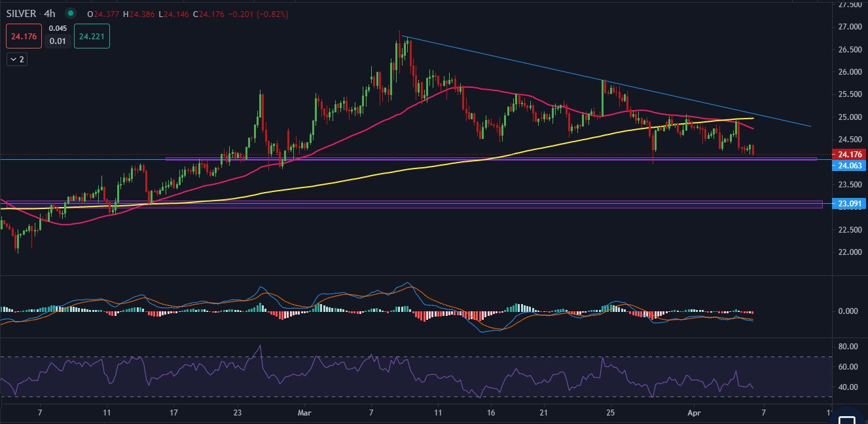Screen dimensions: 868x424
Task: Click the red 24.176 sell price button
Action: tap(24, 36)
